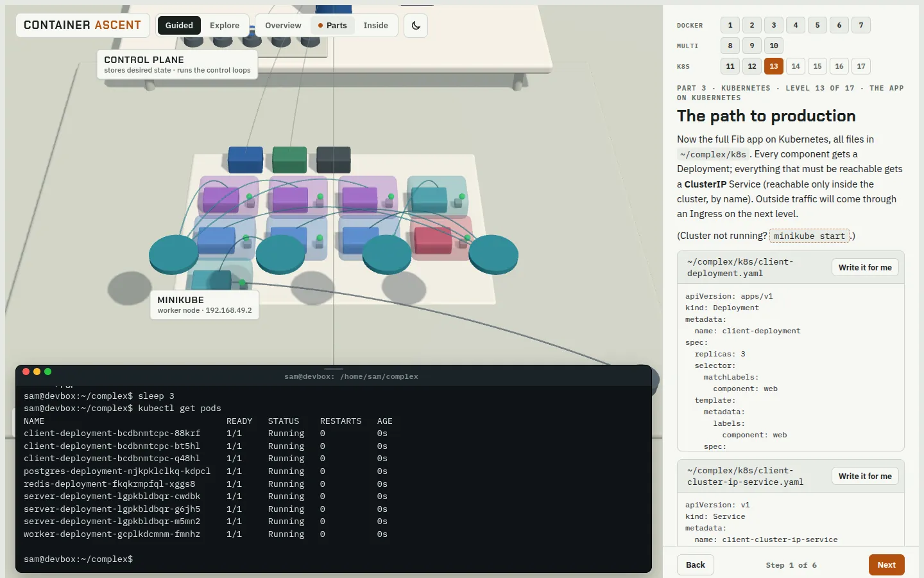Go to Docker level 5
Image resolution: width=924 pixels, height=578 pixels.
pos(817,25)
